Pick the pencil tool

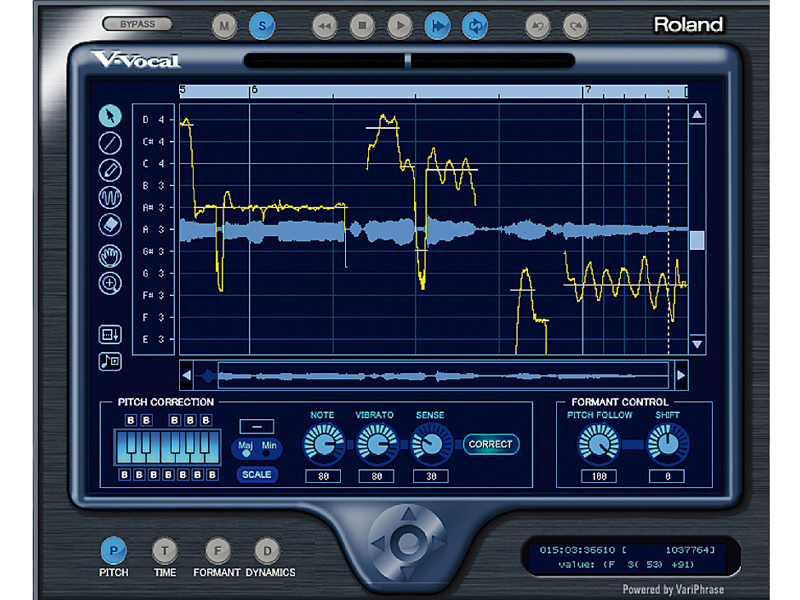click(111, 169)
